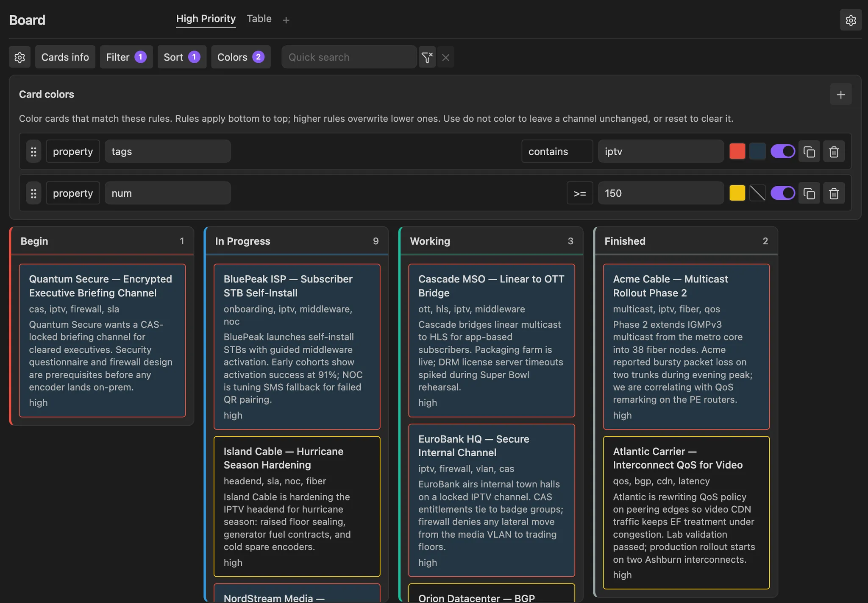Click the In Progress card count 9
The image size is (868, 603).
point(376,241)
